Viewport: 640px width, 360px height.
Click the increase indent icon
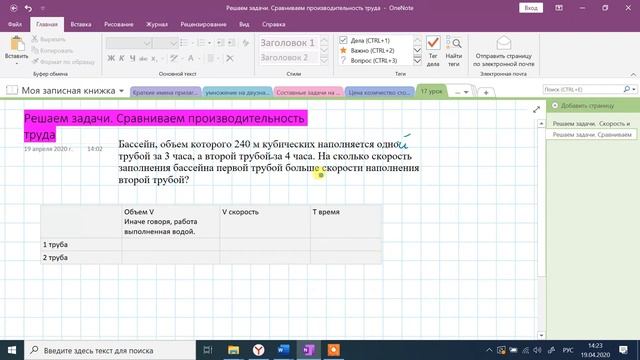[231, 43]
